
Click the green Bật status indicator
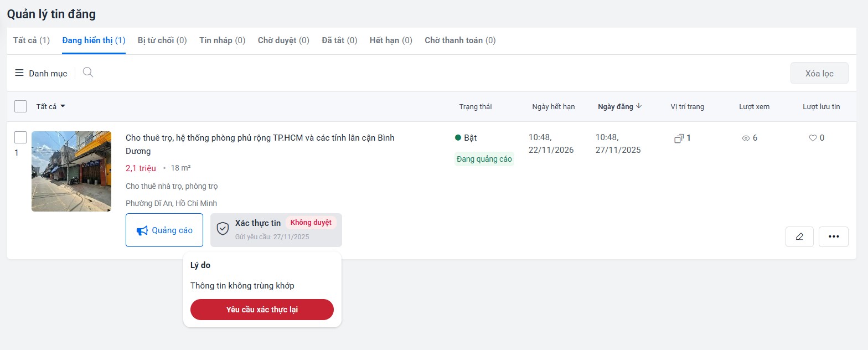click(x=458, y=138)
